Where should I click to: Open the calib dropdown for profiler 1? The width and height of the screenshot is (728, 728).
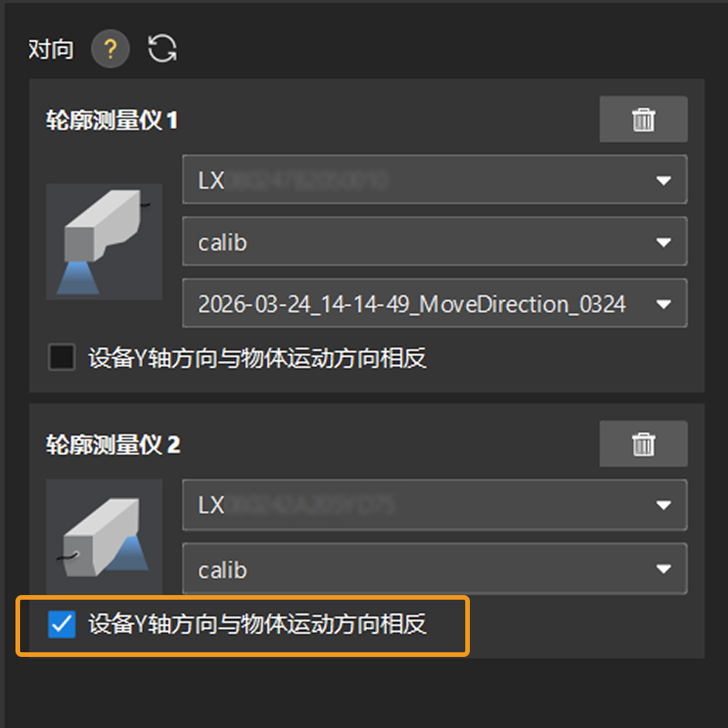pos(434,241)
